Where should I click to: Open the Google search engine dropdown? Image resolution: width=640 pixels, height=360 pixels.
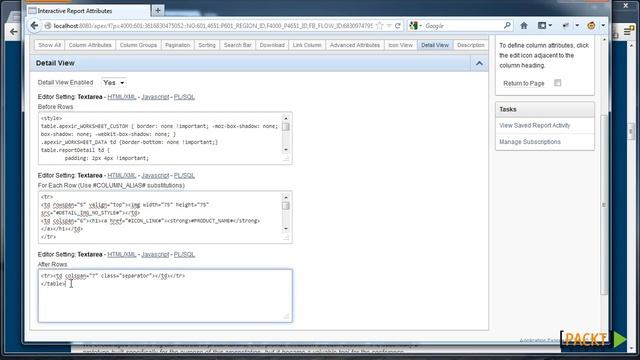(x=416, y=26)
